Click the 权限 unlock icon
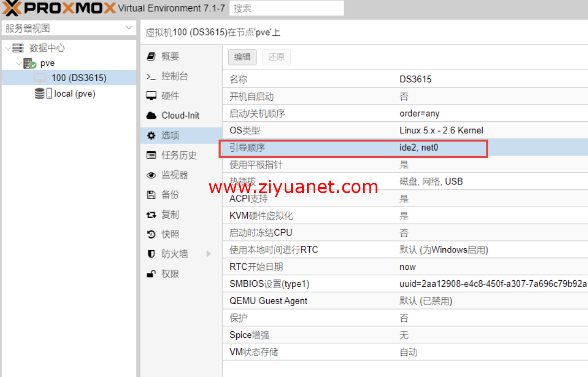The image size is (588, 377). click(151, 274)
